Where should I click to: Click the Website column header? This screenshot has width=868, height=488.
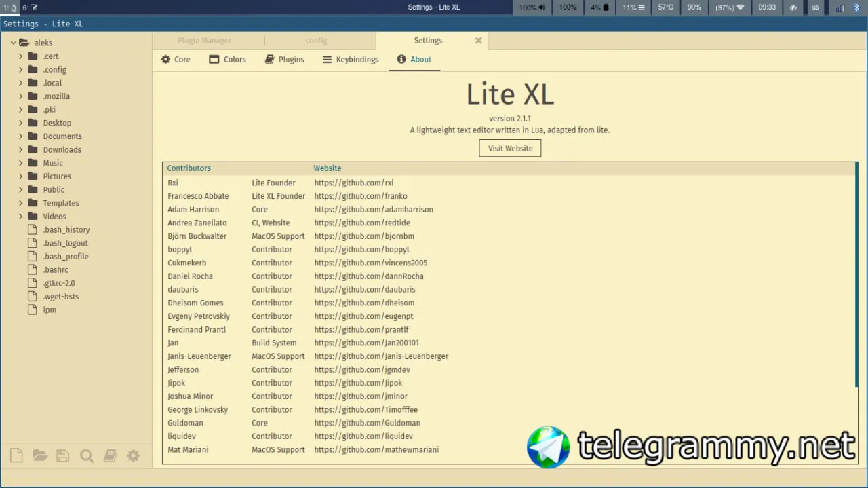(328, 168)
